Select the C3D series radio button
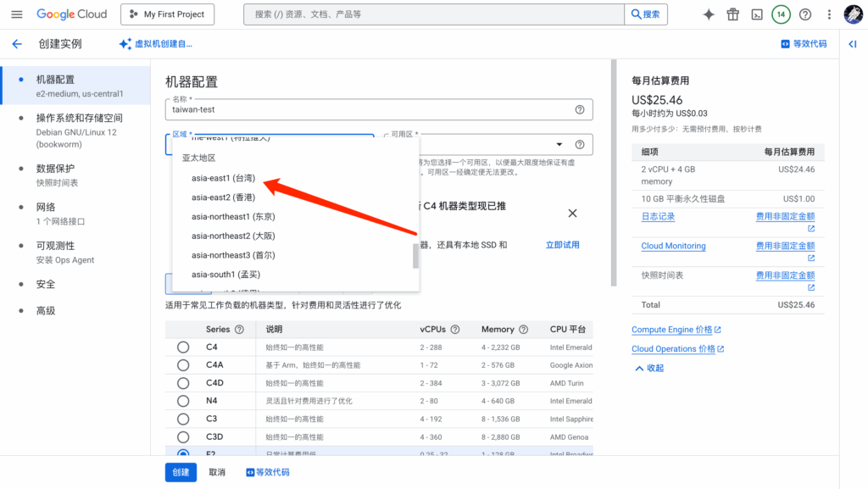Image resolution: width=868 pixels, height=489 pixels. [x=183, y=437]
